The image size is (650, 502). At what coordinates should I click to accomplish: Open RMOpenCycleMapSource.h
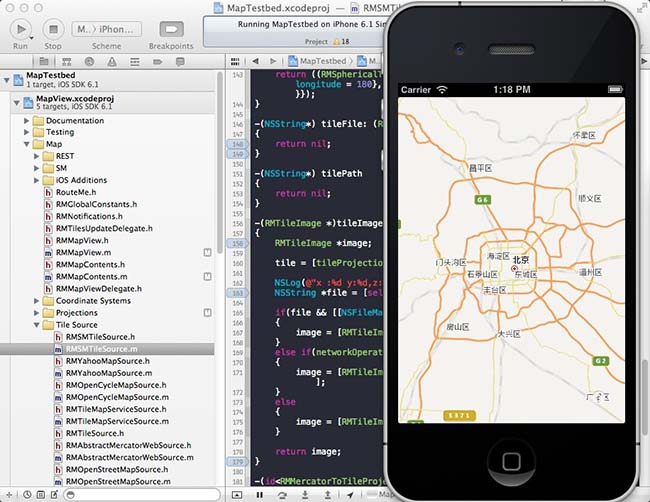(x=116, y=385)
